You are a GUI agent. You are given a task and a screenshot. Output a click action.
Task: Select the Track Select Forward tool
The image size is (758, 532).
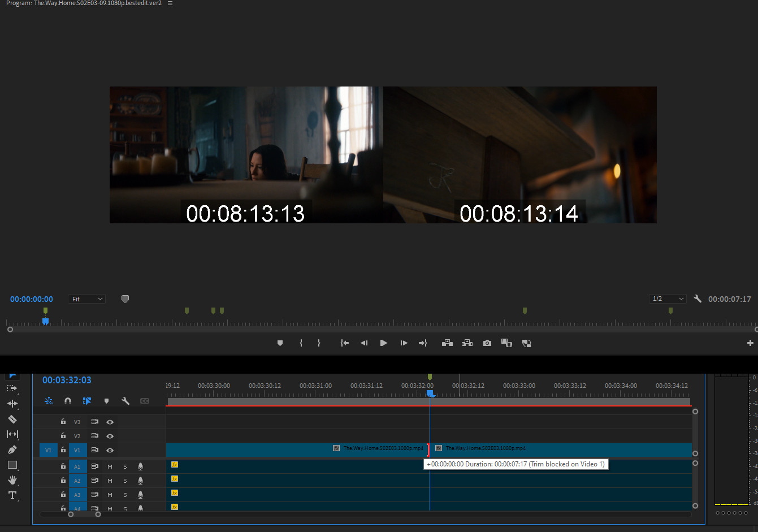click(x=12, y=388)
